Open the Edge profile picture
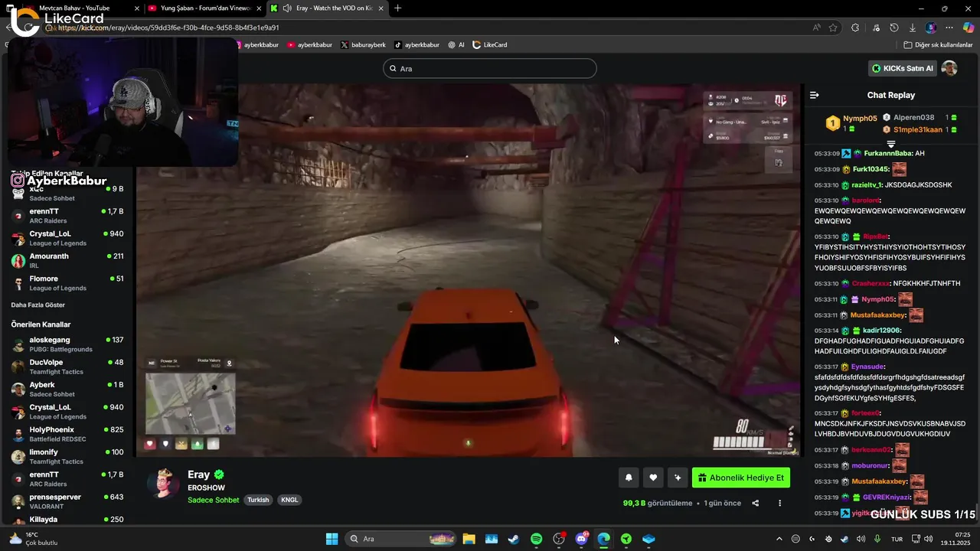 [931, 28]
